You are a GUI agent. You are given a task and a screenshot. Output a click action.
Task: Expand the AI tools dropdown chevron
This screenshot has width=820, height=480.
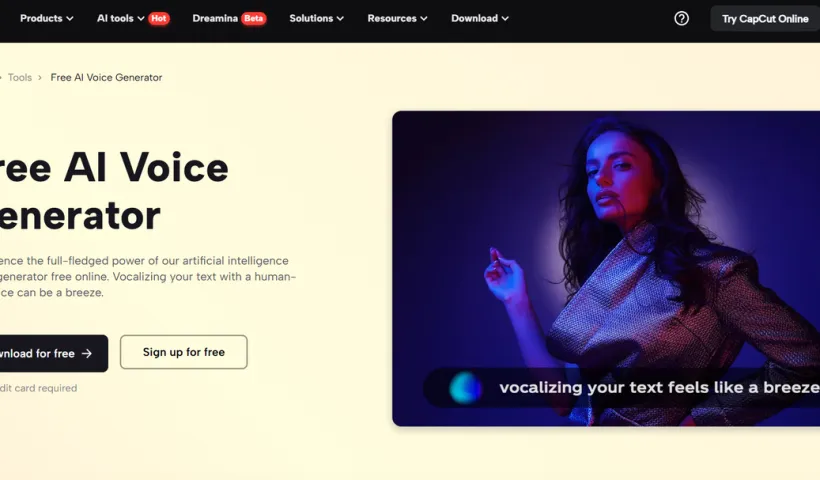[141, 19]
